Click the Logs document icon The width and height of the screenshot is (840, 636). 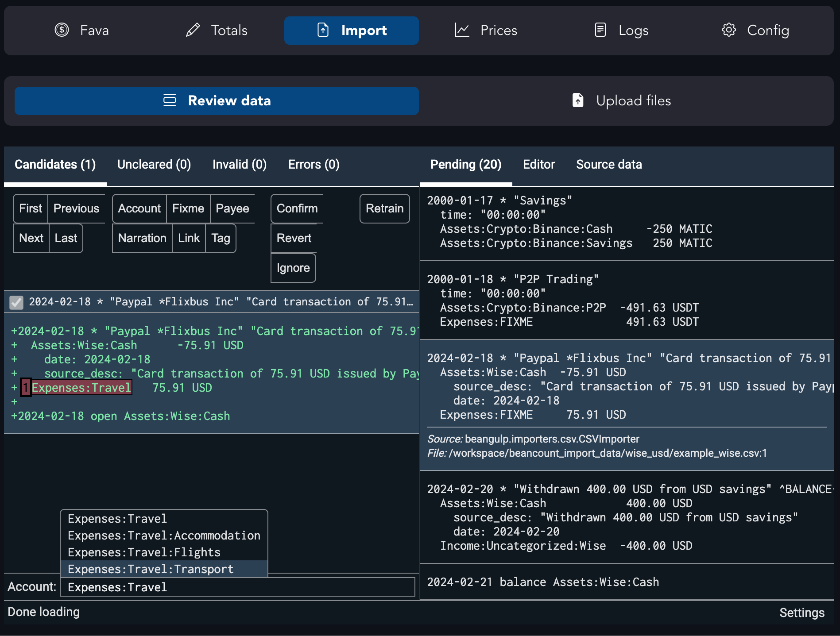click(x=600, y=30)
